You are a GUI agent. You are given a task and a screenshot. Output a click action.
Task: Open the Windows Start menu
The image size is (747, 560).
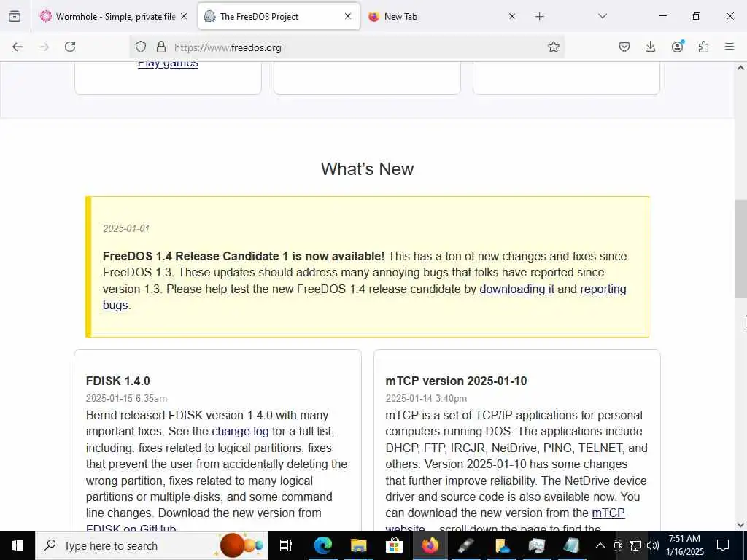click(18, 545)
